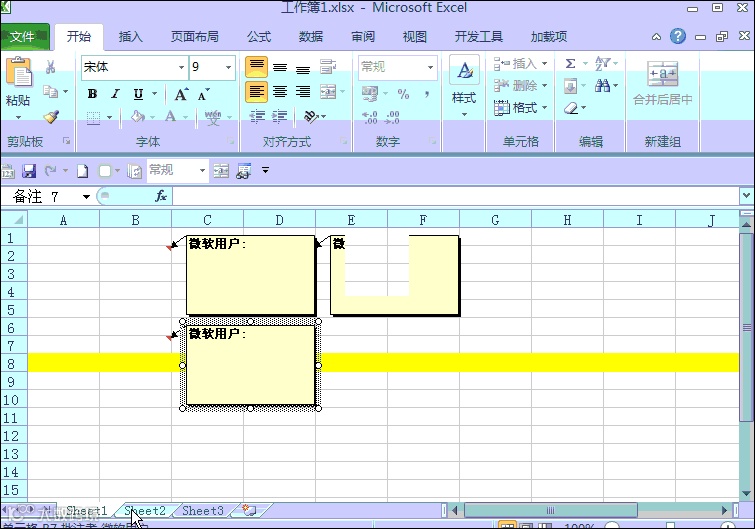This screenshot has width=755, height=529.
Task: Click the insert new worksheet tab icon
Action: [x=249, y=510]
